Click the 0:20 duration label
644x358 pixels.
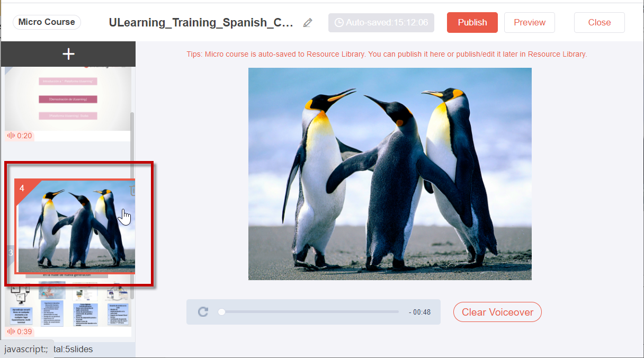tap(25, 136)
